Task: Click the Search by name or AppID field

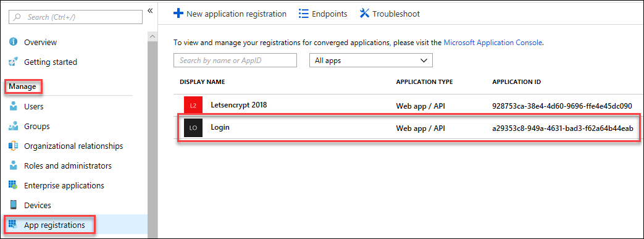Action: pyautogui.click(x=235, y=61)
